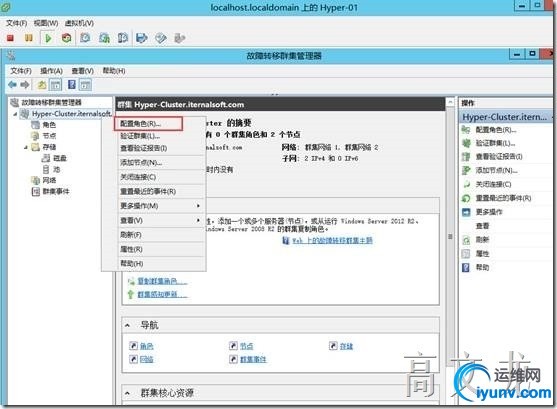Image resolution: width=557 pixels, height=409 pixels.
Task: Click the yellow pause VM icon
Action: [x=28, y=38]
